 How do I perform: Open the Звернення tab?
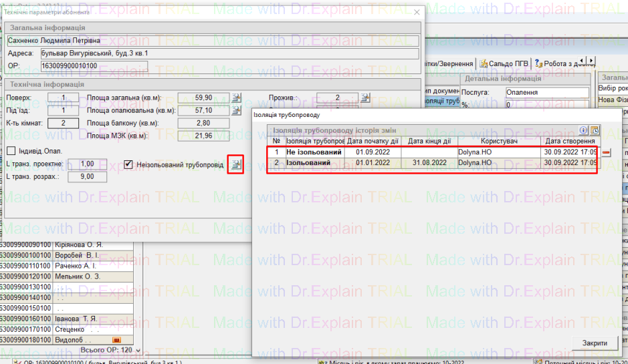pos(449,64)
